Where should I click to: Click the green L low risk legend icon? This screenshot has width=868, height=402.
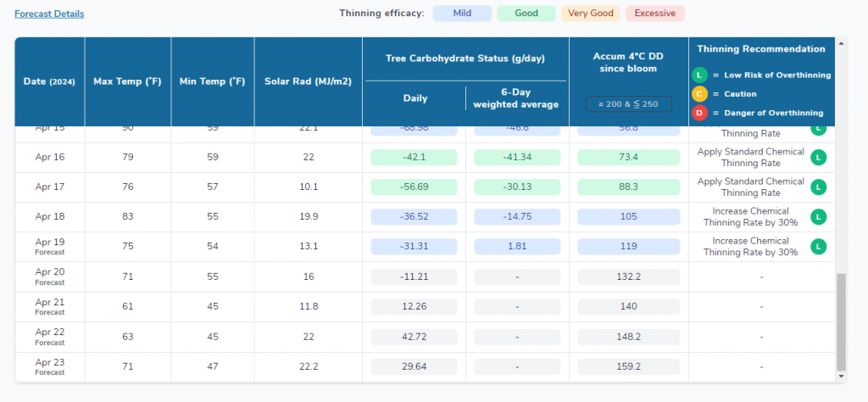pyautogui.click(x=700, y=75)
